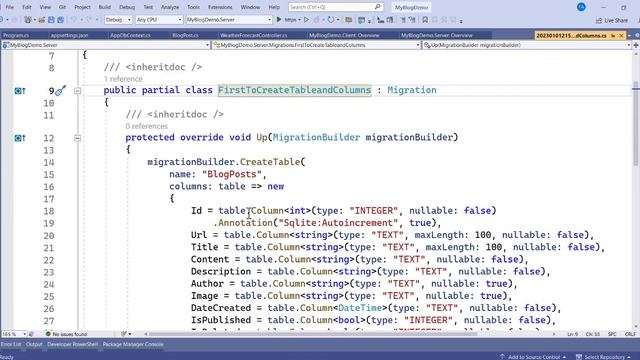Open the zoom level 165% dropdown
The width and height of the screenshot is (640, 360).
click(14, 334)
